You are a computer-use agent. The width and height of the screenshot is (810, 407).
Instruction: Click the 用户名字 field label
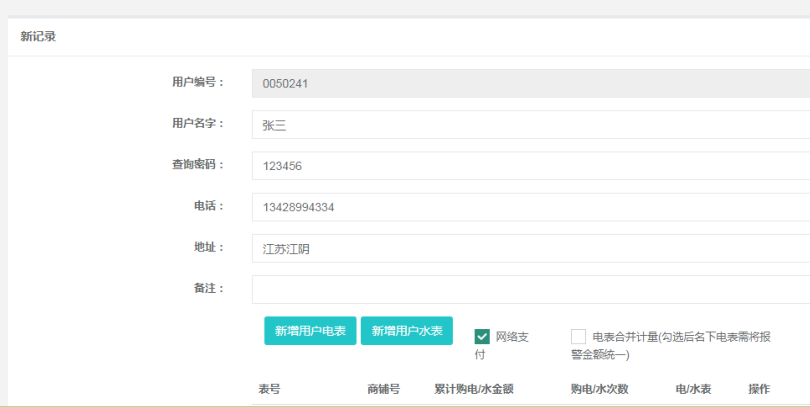[197, 124]
